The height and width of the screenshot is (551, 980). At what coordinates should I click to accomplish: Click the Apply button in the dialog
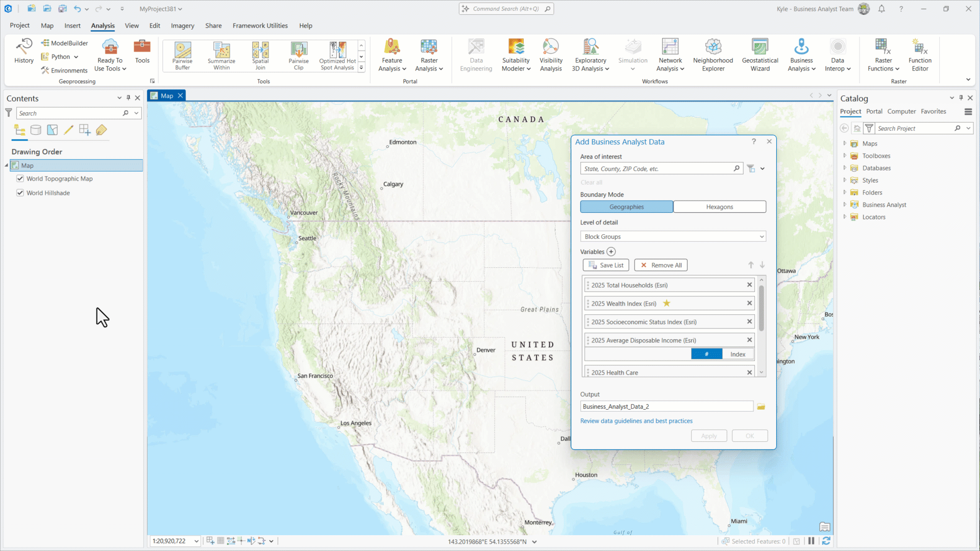pos(708,436)
